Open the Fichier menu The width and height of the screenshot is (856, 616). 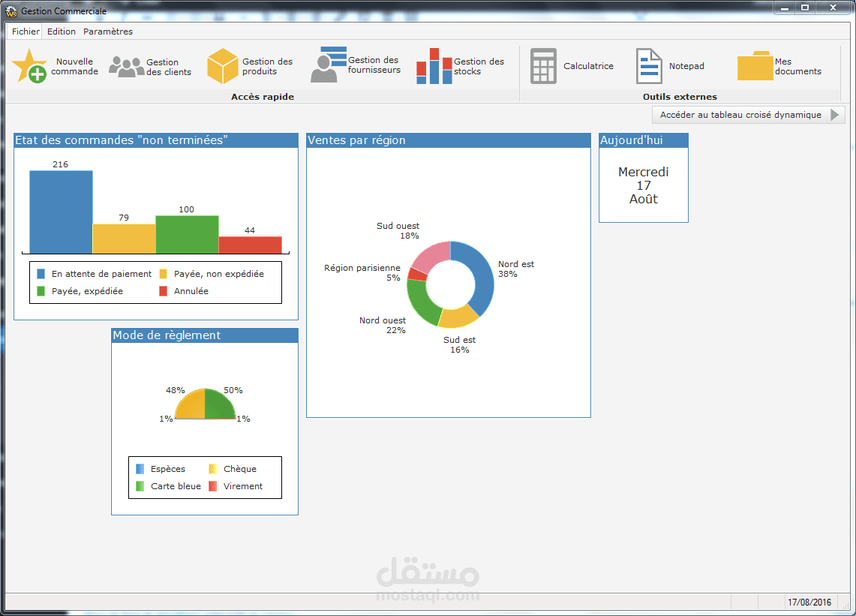point(26,32)
